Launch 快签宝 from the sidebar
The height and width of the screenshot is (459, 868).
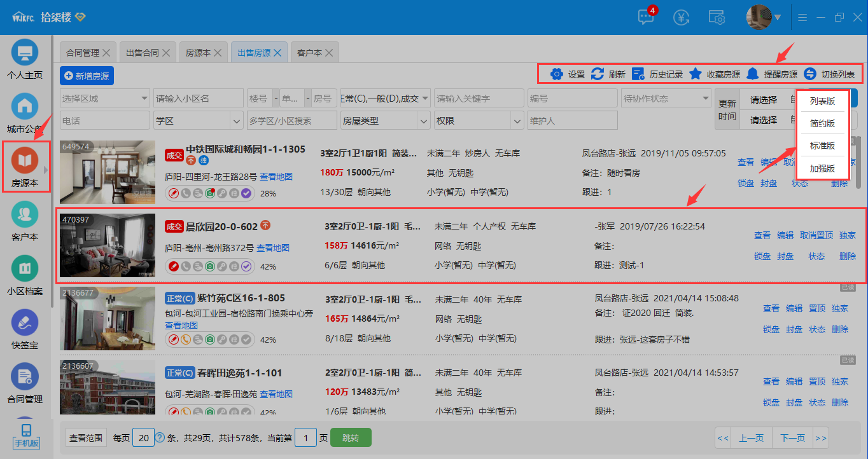coord(25,329)
